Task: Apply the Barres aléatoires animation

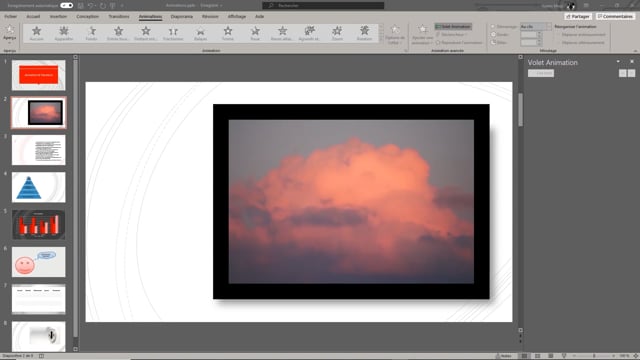Action: [282, 33]
